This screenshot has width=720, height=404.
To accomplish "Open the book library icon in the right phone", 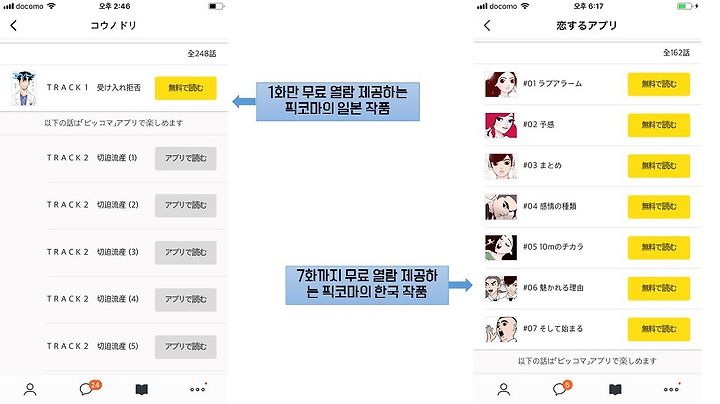I will coord(615,390).
